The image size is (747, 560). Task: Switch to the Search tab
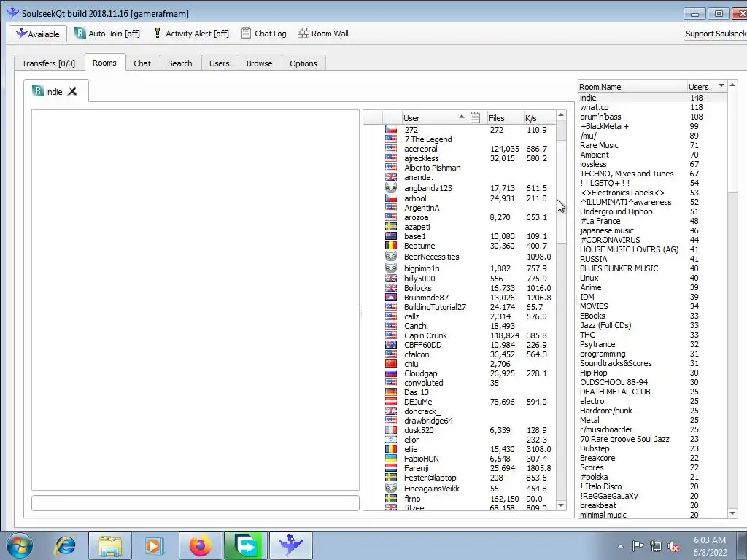pos(180,63)
